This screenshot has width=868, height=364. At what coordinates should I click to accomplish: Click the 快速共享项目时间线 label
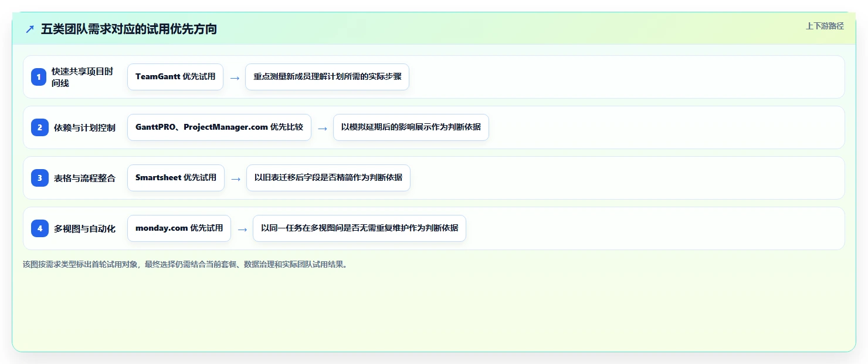point(82,77)
